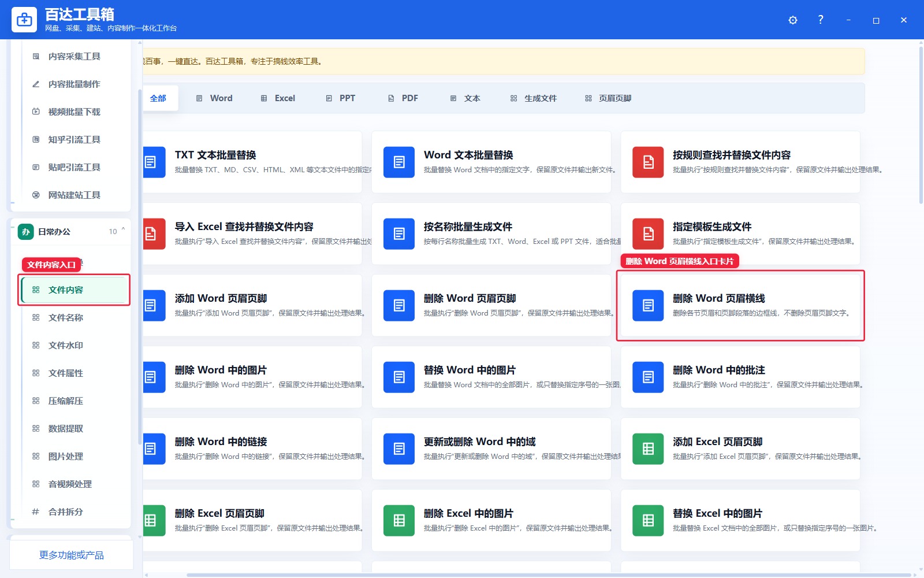This screenshot has height=578, width=924.
Task: Click the 百达工具箱 logo icon
Action: (x=24, y=20)
